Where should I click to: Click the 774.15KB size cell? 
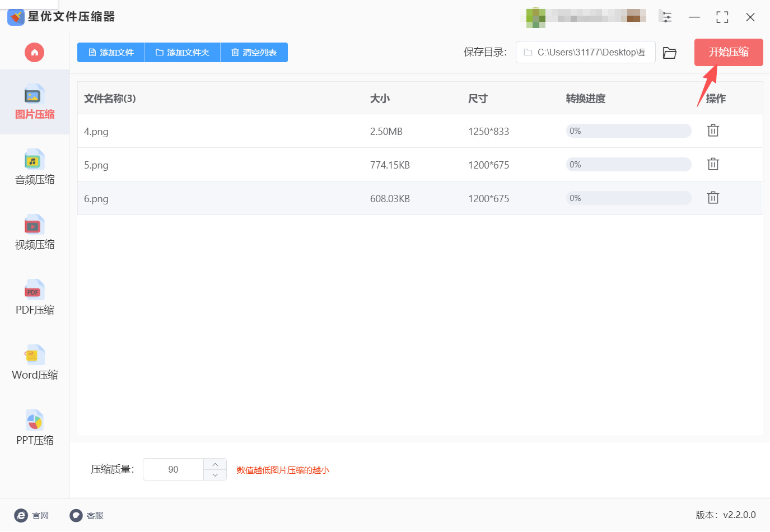point(390,165)
